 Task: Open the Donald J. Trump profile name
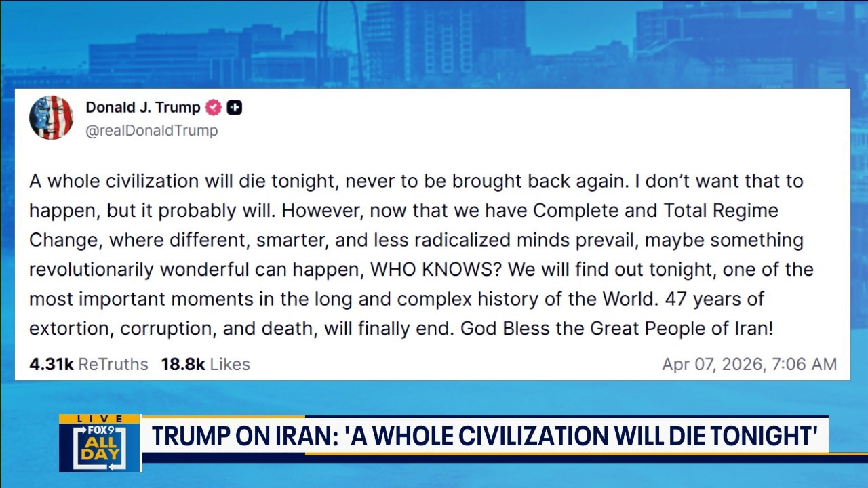pyautogui.click(x=143, y=107)
